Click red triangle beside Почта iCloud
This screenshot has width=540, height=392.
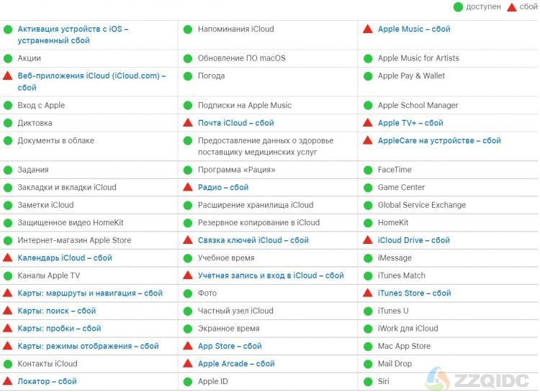coord(188,122)
